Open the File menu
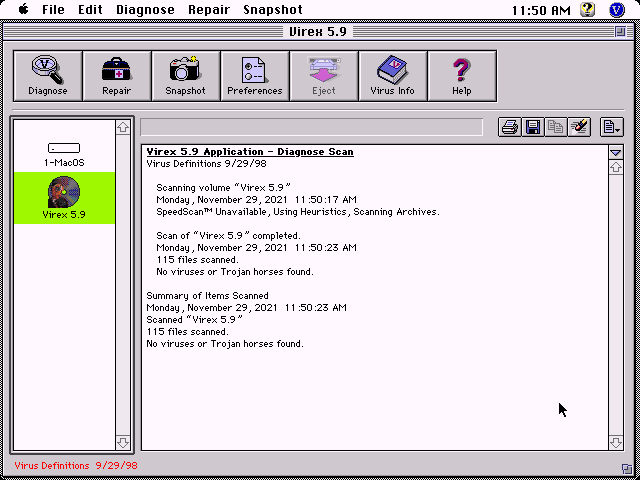Screen dimensions: 640x480 pos(53,9)
